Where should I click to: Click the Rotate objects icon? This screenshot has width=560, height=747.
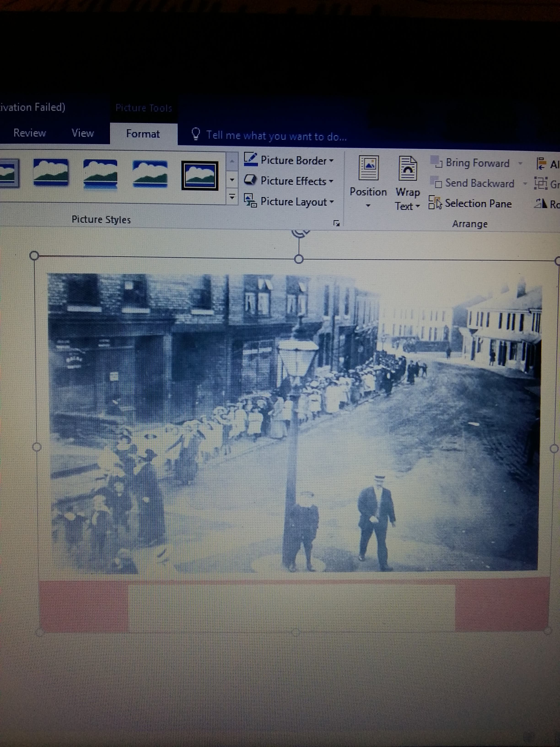(x=541, y=203)
